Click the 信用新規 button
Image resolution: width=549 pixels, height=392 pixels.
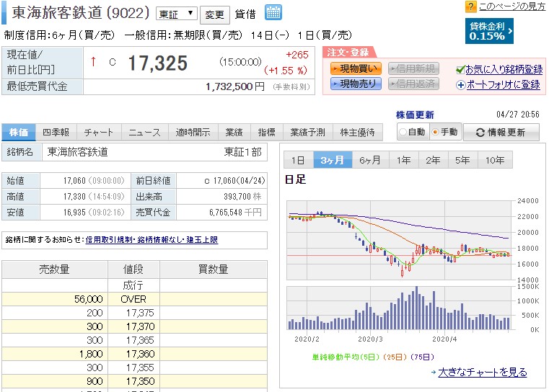coord(413,68)
